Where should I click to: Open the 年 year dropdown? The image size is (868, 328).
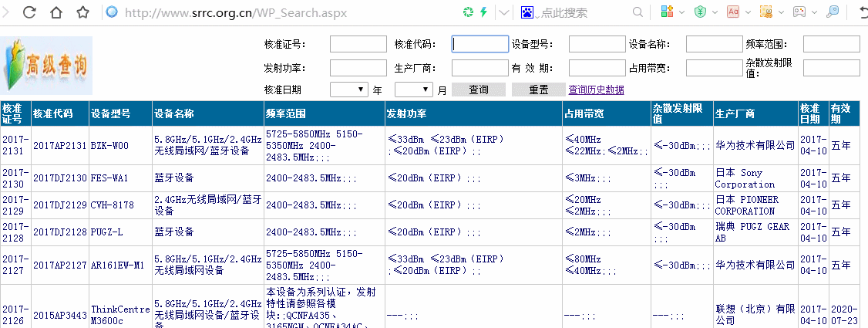[348, 90]
